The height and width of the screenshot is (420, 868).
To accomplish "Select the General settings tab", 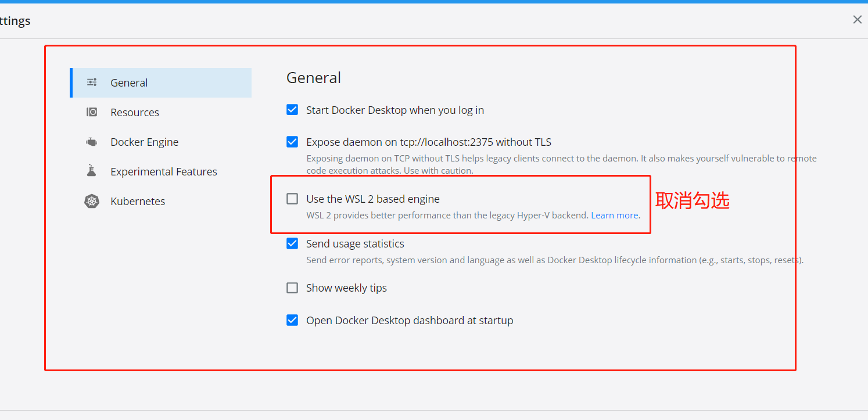I will 161,82.
